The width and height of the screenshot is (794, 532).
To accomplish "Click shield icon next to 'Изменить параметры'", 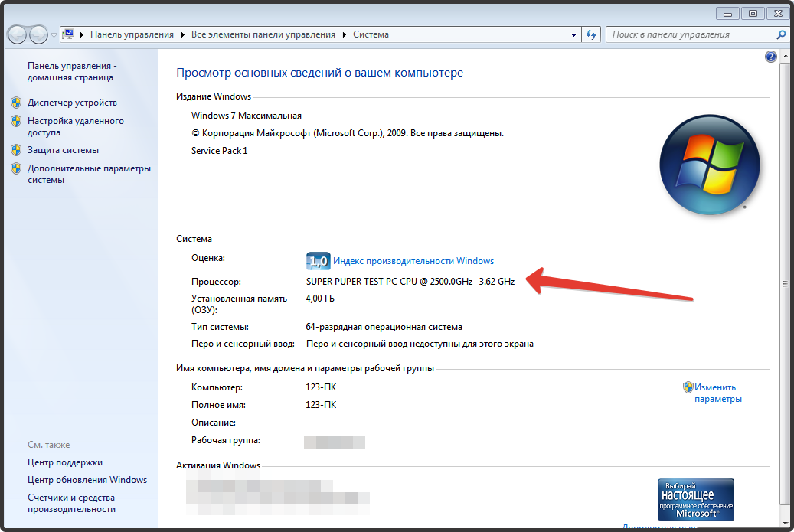I will [x=688, y=387].
